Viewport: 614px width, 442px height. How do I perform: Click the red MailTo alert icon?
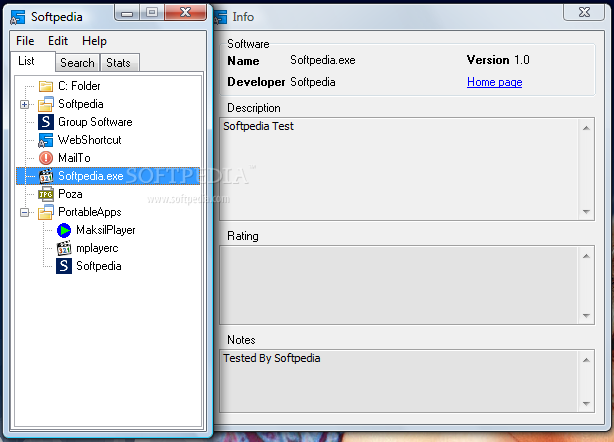click(46, 158)
